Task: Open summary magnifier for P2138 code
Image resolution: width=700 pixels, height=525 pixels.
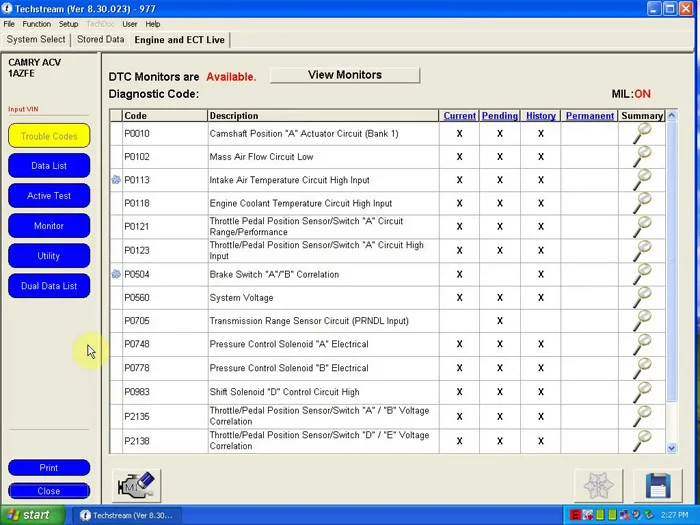Action: 642,441
